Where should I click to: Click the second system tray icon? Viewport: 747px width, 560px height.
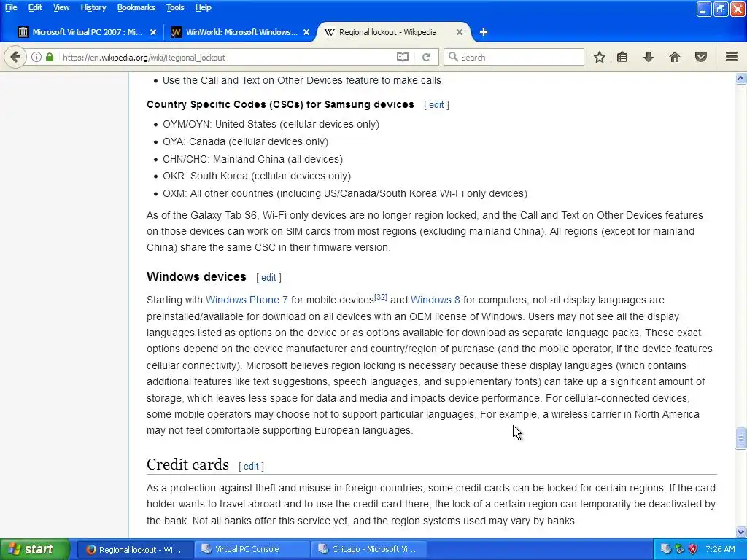[x=679, y=549]
